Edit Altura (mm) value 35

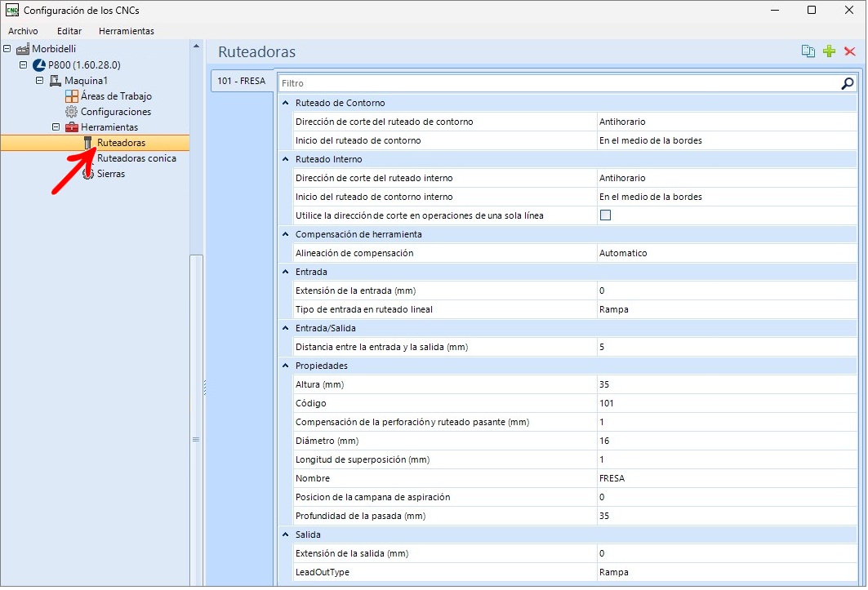(727, 384)
